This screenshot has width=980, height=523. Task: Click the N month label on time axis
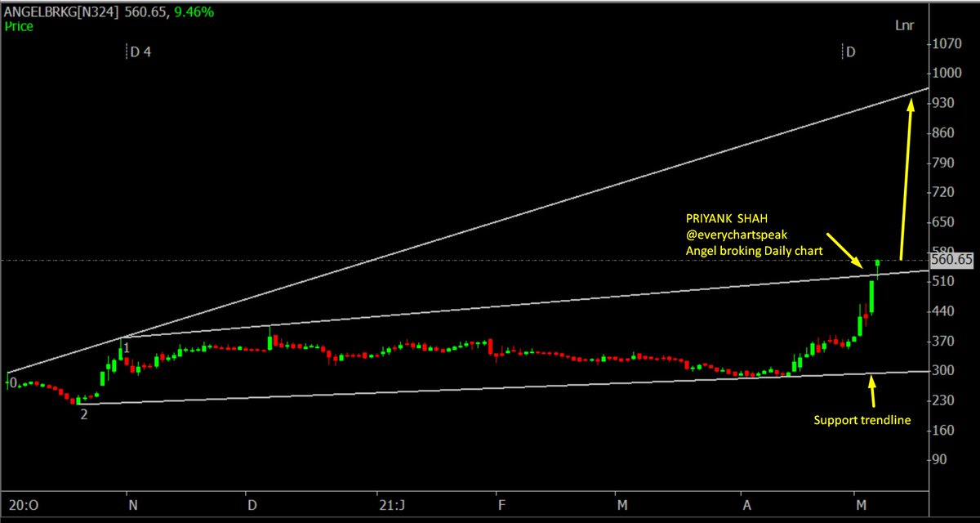click(131, 505)
